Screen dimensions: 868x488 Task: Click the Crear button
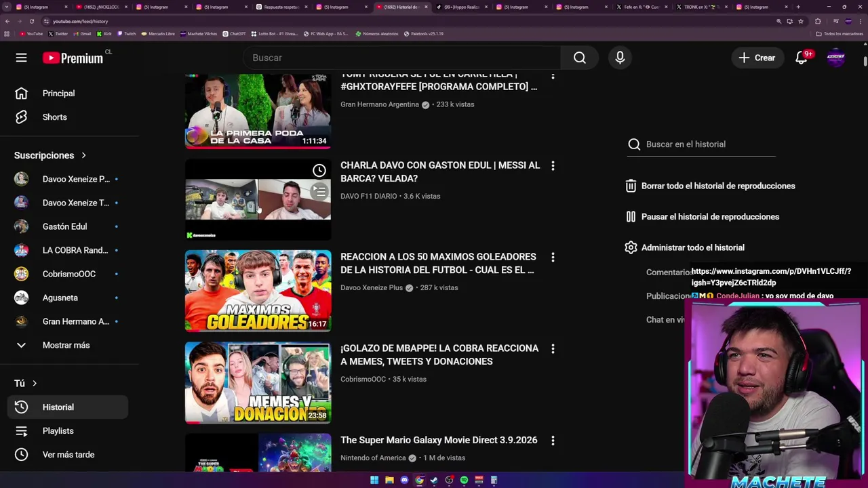click(757, 58)
